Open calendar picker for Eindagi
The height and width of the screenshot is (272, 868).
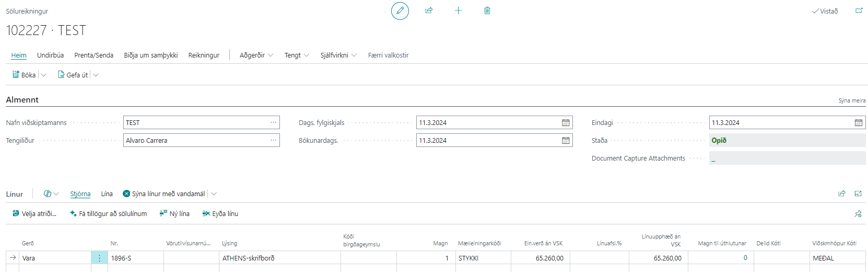coord(858,123)
